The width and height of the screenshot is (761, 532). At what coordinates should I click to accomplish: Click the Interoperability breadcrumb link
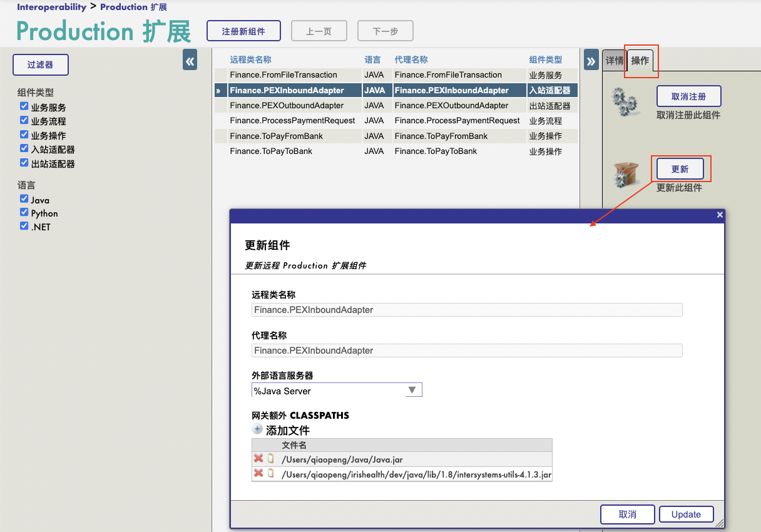51,8
